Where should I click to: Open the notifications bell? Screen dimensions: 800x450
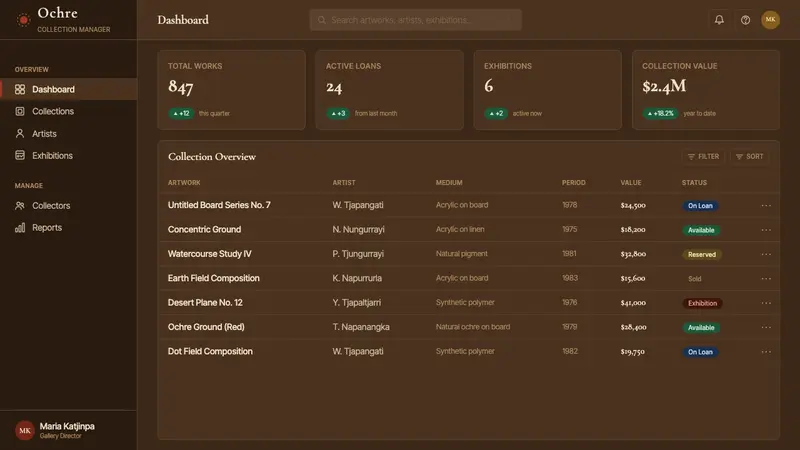coord(719,20)
